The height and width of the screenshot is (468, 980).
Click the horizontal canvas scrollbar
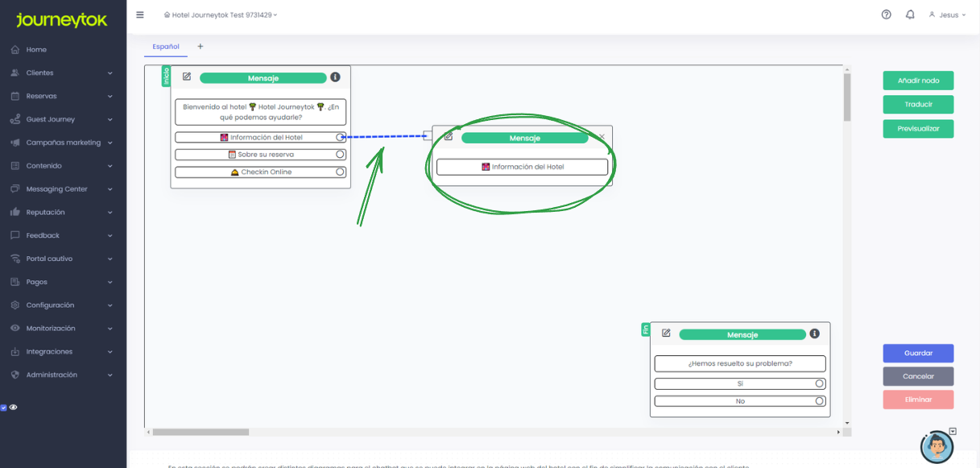(201, 432)
